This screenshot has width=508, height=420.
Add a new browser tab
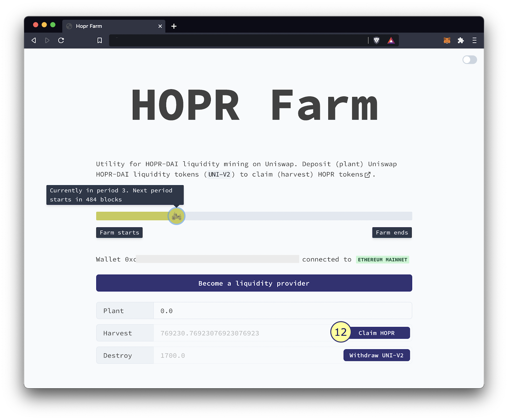[x=174, y=26]
